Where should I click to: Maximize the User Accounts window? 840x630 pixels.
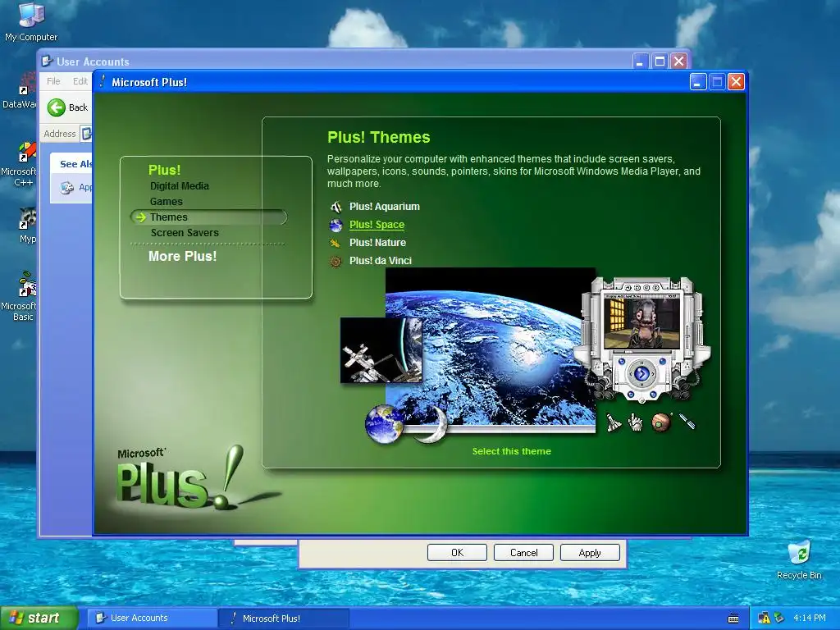coord(660,61)
